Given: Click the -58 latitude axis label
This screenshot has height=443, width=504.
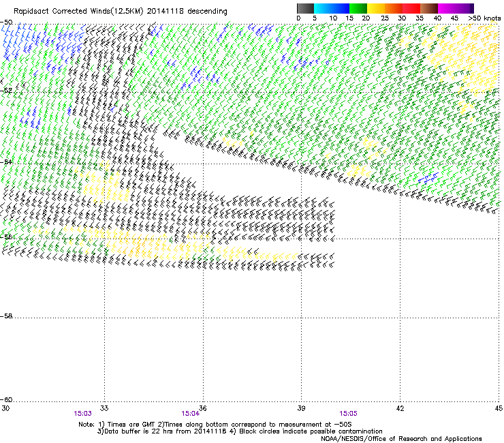Looking at the screenshot, I should point(6,316).
